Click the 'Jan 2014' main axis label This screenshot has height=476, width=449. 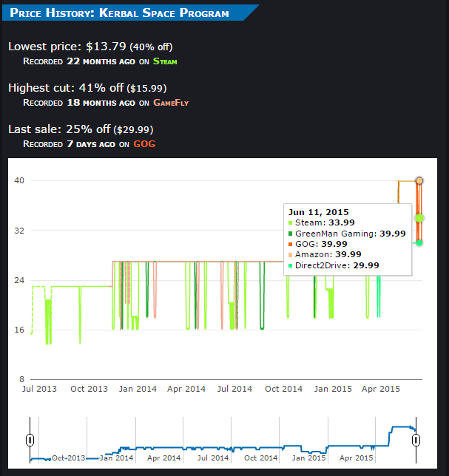[x=138, y=389]
